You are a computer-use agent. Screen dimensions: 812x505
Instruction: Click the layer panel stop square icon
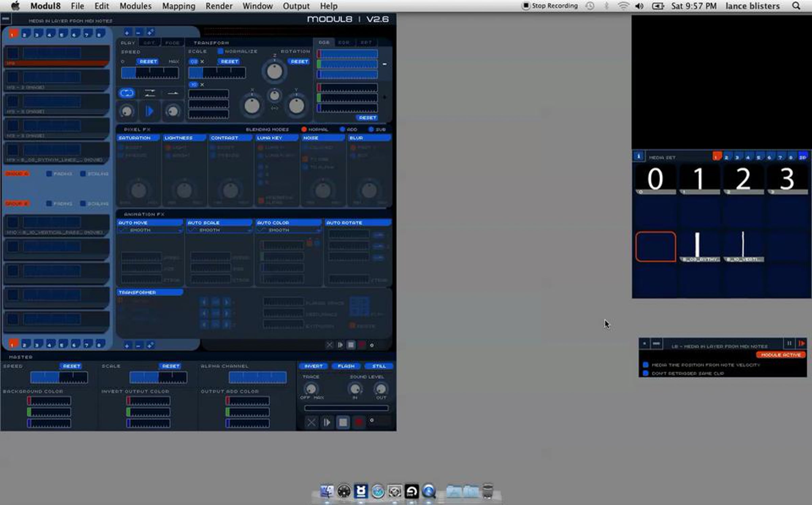(x=351, y=345)
